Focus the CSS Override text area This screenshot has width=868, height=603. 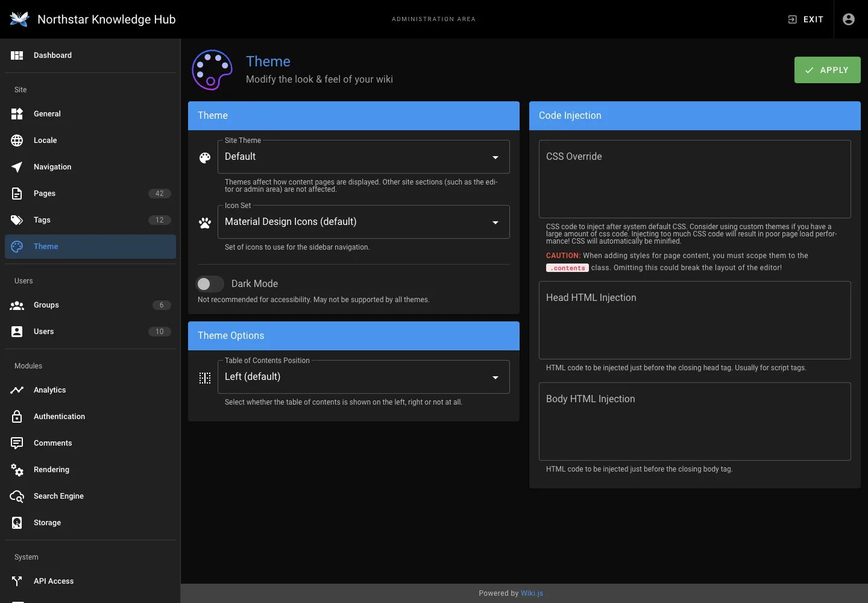(695, 179)
